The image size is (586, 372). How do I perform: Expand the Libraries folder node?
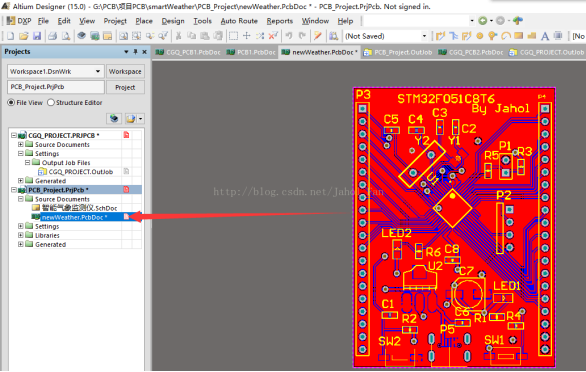(21, 235)
